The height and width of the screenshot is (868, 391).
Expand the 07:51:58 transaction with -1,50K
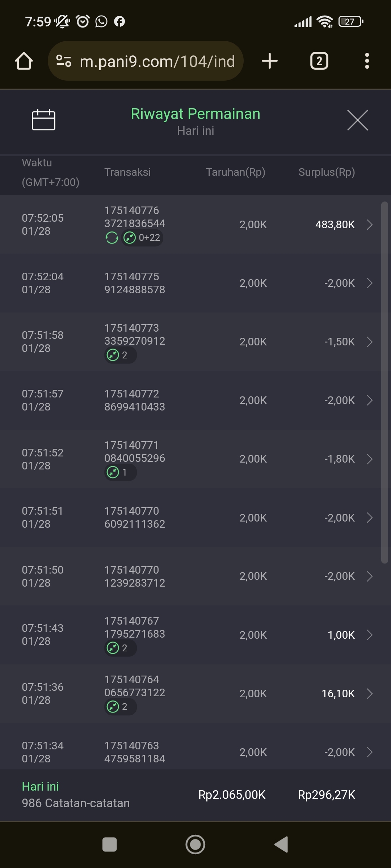point(370,342)
